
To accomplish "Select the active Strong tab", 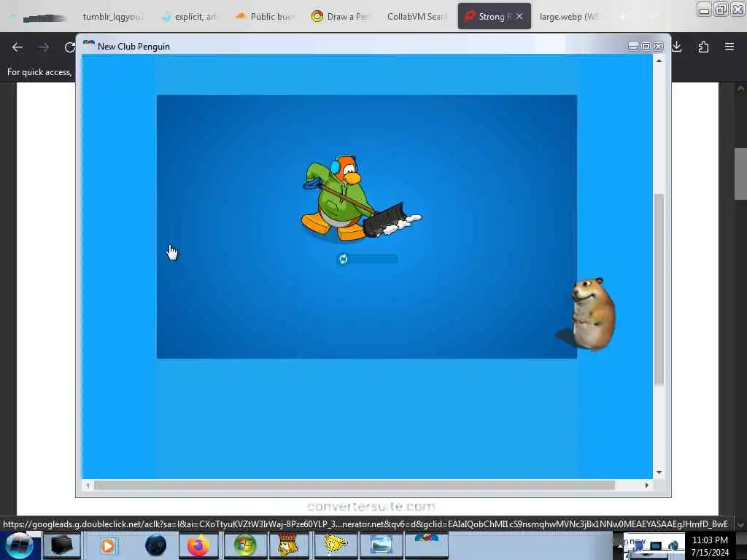I will 495,17.
